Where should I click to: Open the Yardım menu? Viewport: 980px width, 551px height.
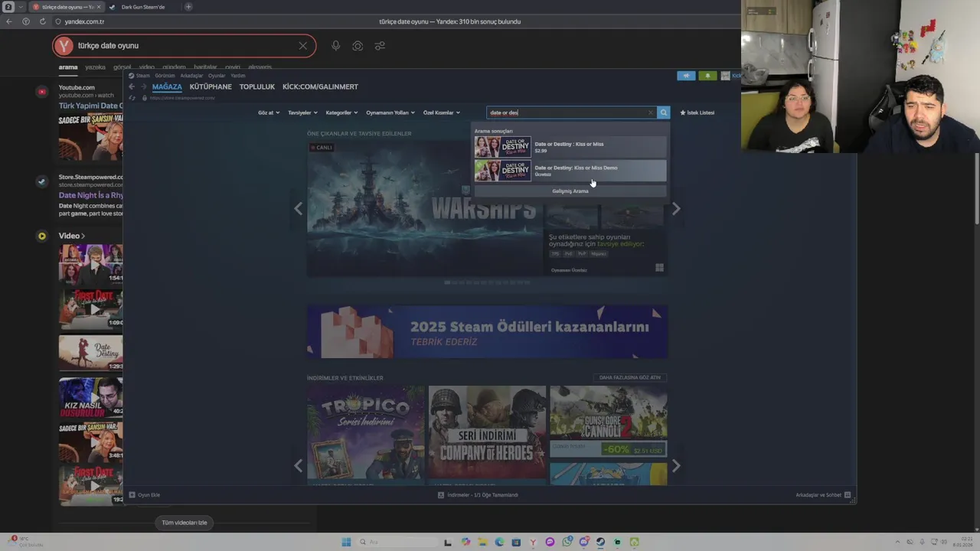point(238,76)
